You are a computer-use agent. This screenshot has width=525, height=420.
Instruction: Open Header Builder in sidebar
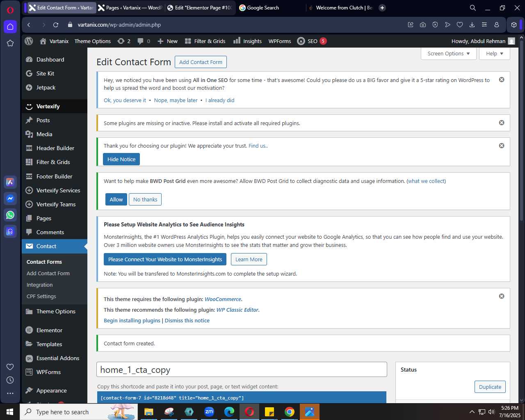[55, 148]
